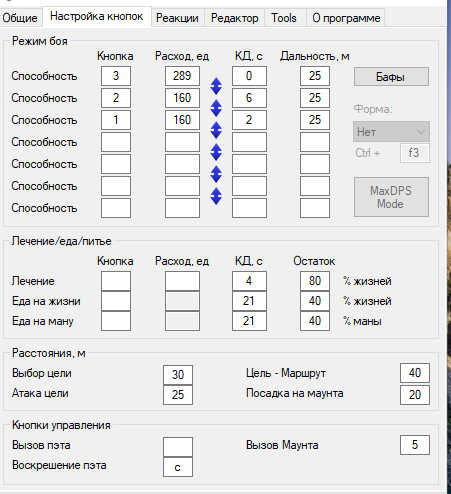This screenshot has width=451, height=494.
Task: Click the Лечение remaining percent field 80
Action: pos(315,281)
